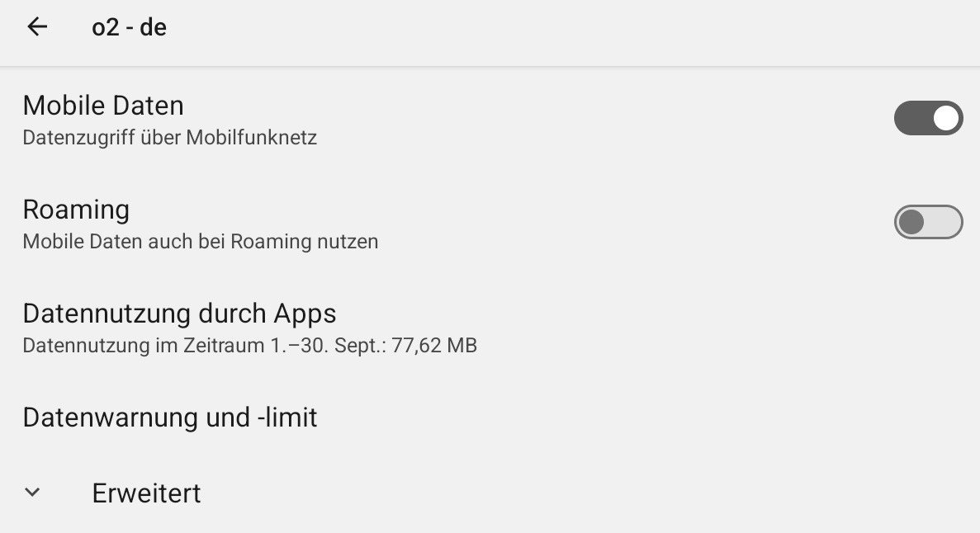Viewport: 980px width, 533px height.
Task: Click 'Mobile Daten auch bei Roaming nutzen' text
Action: click(x=201, y=241)
